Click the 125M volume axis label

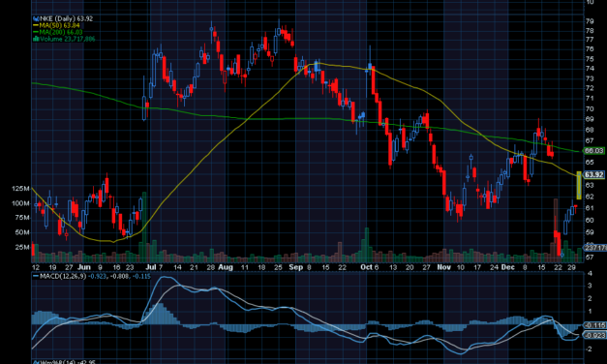[20, 189]
